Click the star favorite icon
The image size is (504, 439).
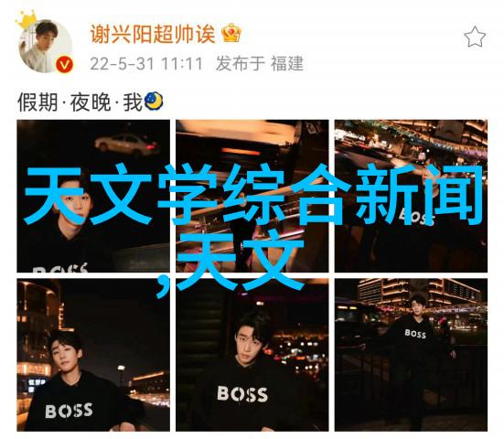coord(475,37)
